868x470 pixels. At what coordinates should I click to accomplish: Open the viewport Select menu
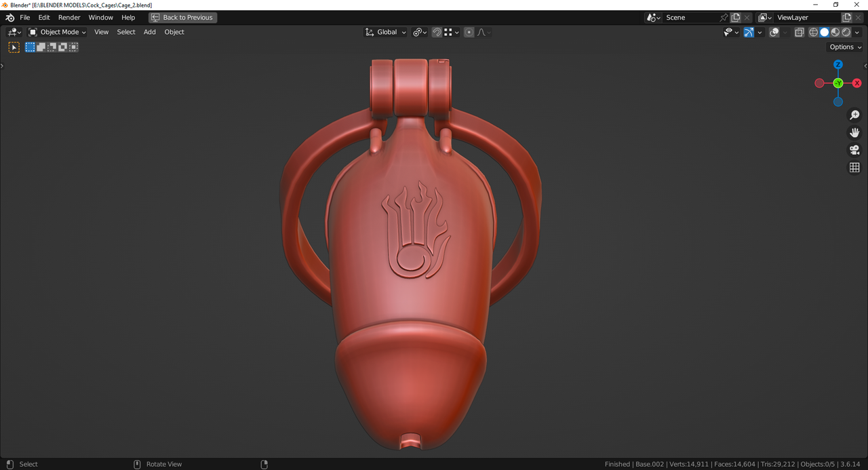(x=126, y=32)
